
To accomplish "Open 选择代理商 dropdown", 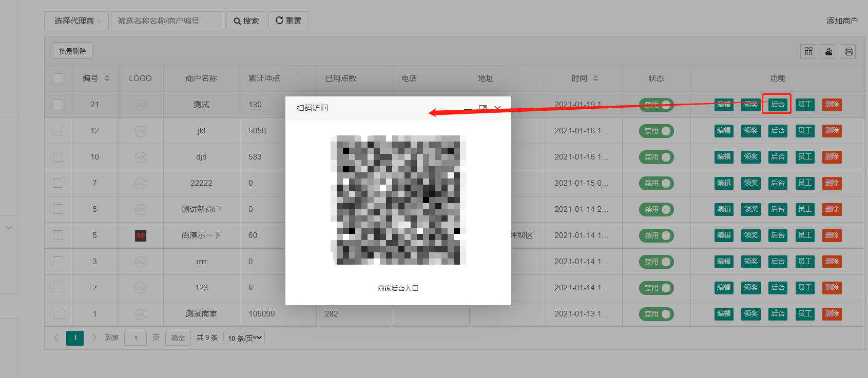I will 76,21.
